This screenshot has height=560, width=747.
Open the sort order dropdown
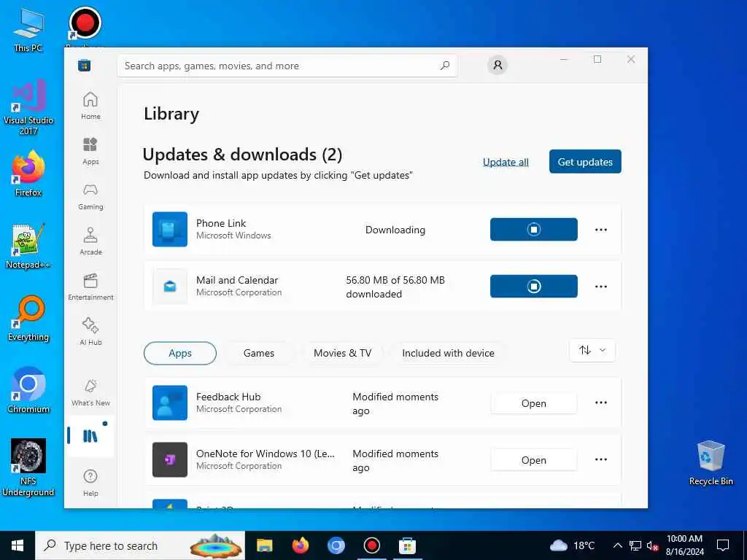592,351
